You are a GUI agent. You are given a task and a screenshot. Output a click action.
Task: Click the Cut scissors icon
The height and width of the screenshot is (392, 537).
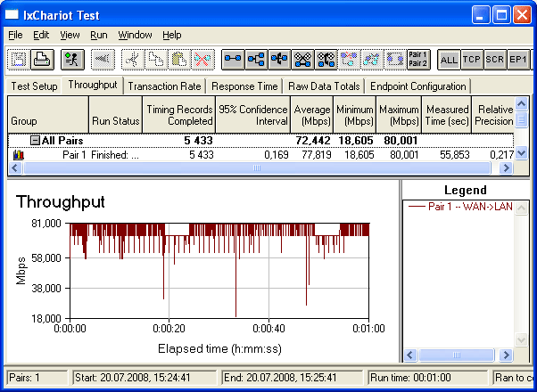[x=133, y=60]
